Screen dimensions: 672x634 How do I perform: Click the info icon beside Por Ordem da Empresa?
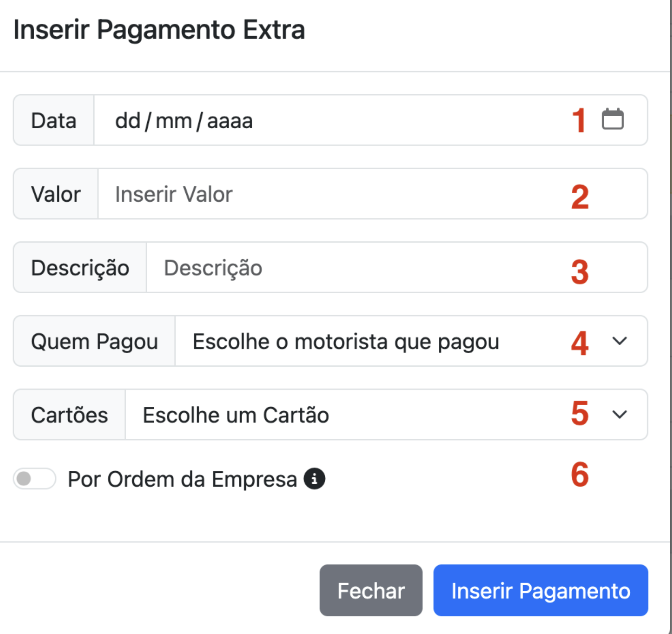click(x=314, y=479)
